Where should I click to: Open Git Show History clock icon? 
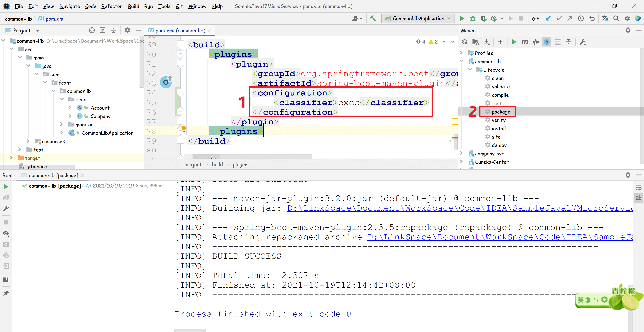(580, 18)
